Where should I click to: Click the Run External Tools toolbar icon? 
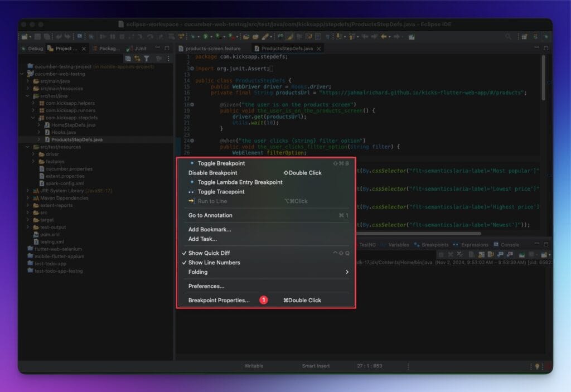(x=231, y=36)
